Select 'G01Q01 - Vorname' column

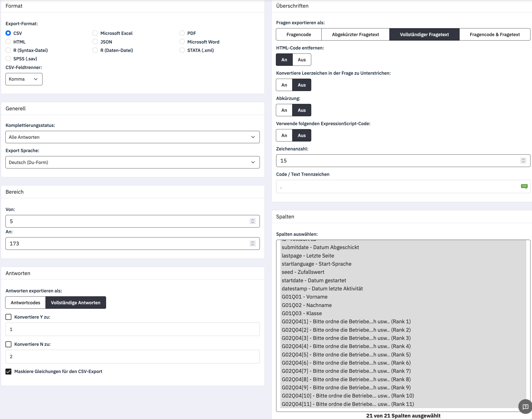pyautogui.click(x=403, y=297)
